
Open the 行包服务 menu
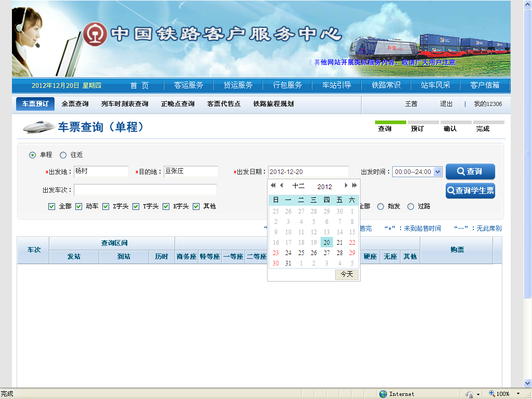pyautogui.click(x=287, y=85)
